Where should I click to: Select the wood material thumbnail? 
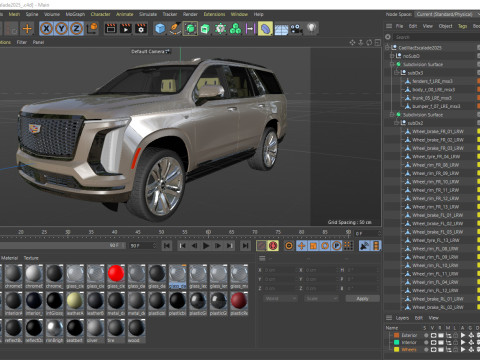[136, 328]
